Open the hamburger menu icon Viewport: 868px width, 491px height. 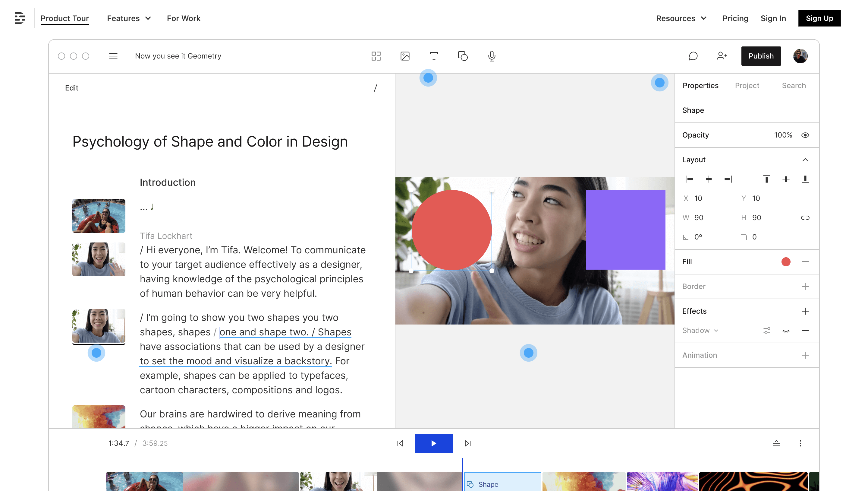click(113, 56)
